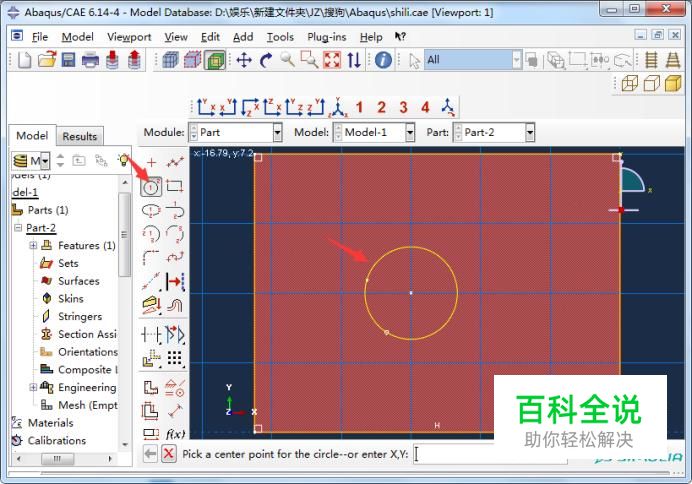The width and height of the screenshot is (692, 484).
Task: Select the Magnify View tool
Action: pos(288,60)
